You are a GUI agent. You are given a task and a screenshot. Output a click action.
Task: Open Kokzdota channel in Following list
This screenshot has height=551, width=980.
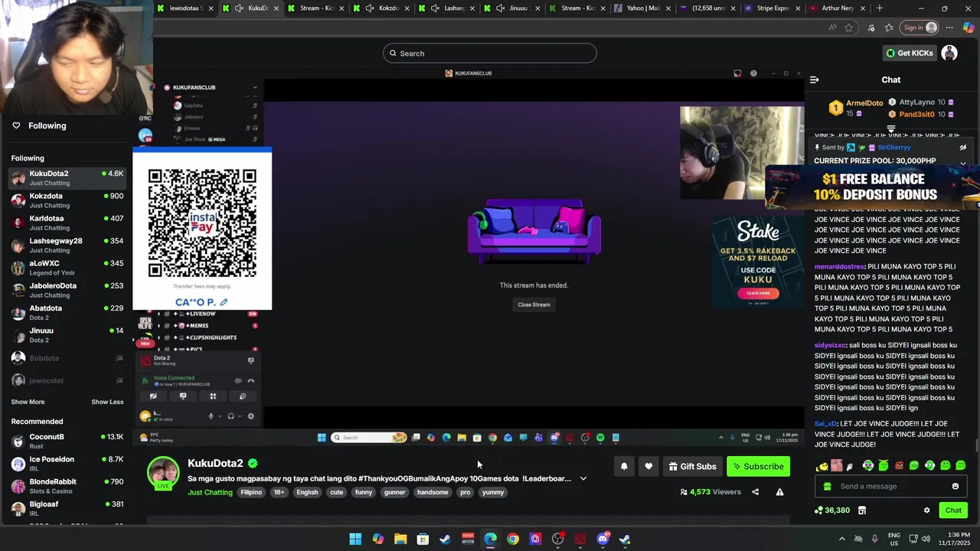point(67,201)
